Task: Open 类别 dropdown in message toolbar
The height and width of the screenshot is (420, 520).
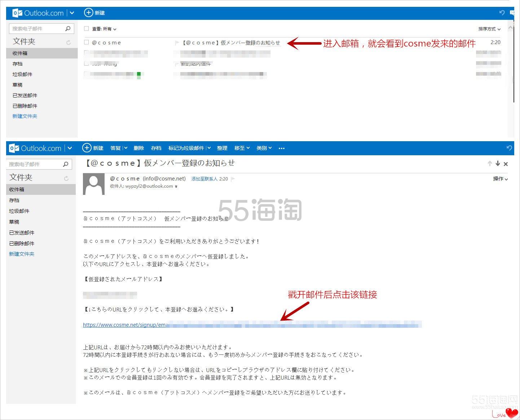Action: tap(264, 148)
